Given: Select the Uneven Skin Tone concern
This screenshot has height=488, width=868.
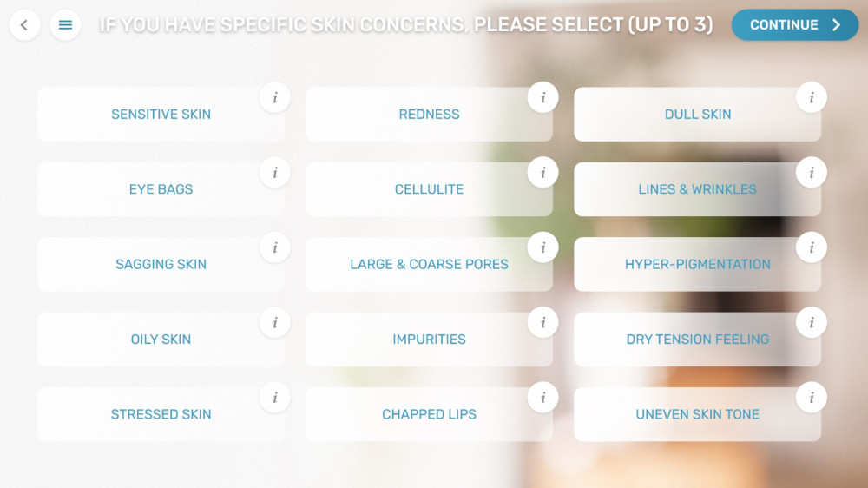Looking at the screenshot, I should pyautogui.click(x=697, y=415).
